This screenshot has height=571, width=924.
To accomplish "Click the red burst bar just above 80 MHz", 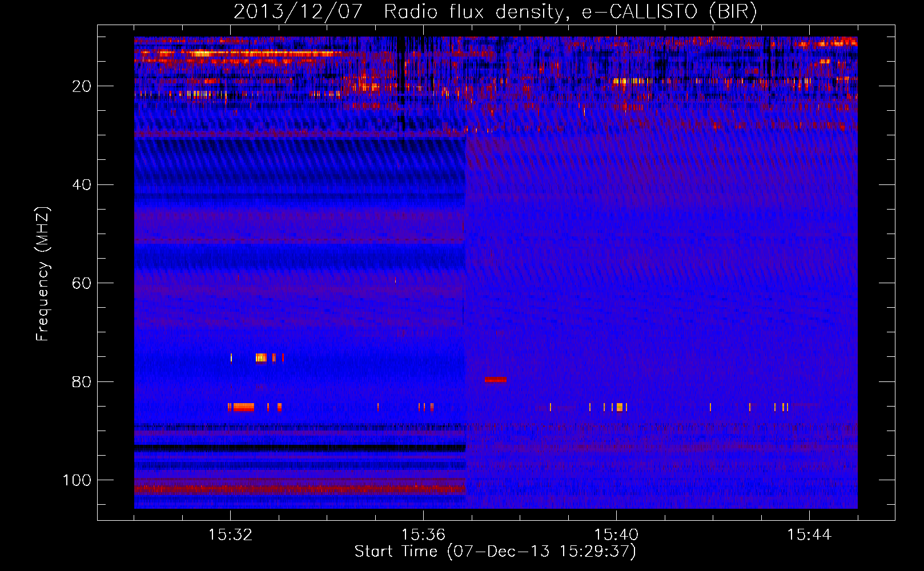I will click(x=496, y=380).
